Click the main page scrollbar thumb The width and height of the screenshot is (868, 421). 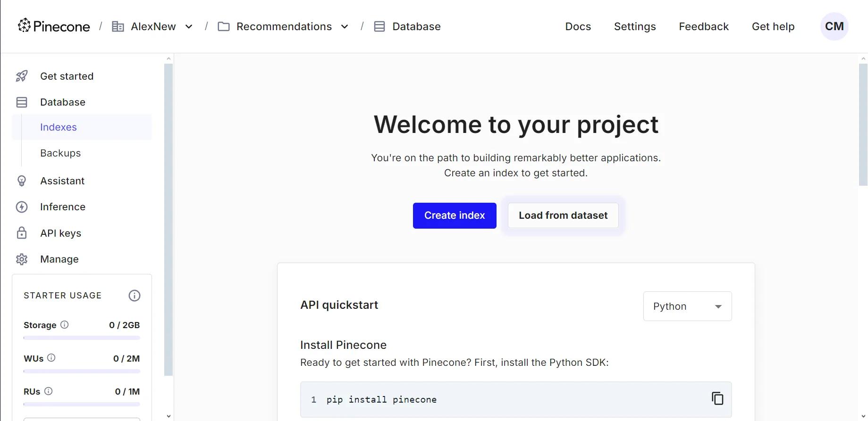[x=863, y=125]
